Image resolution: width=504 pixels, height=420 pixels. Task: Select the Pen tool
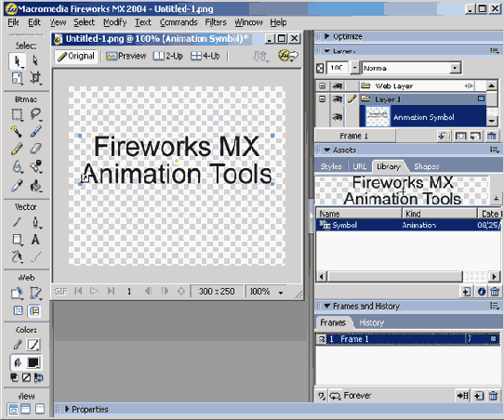coord(35,222)
